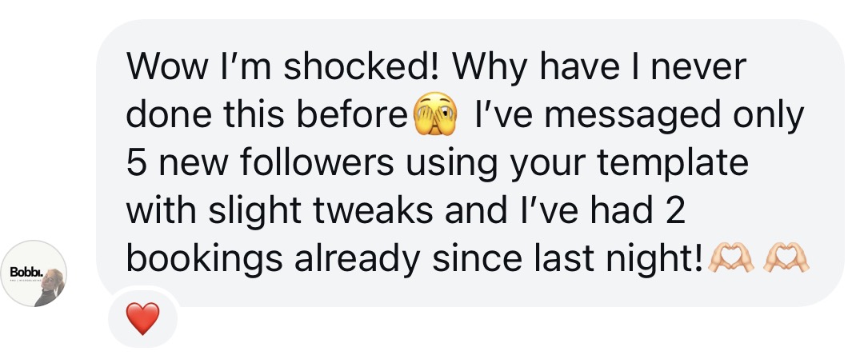868x355 pixels.
Task: Click the red heart reaction
Action: point(143,320)
